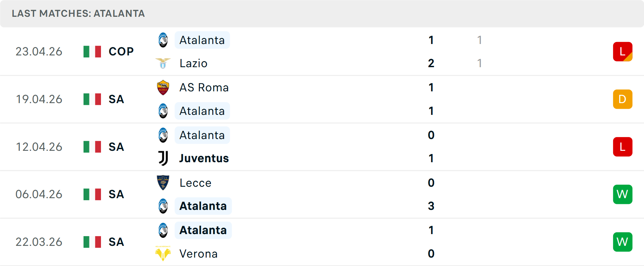Select the 12.04.26 match date
This screenshot has height=266, width=644.
pyautogui.click(x=39, y=147)
